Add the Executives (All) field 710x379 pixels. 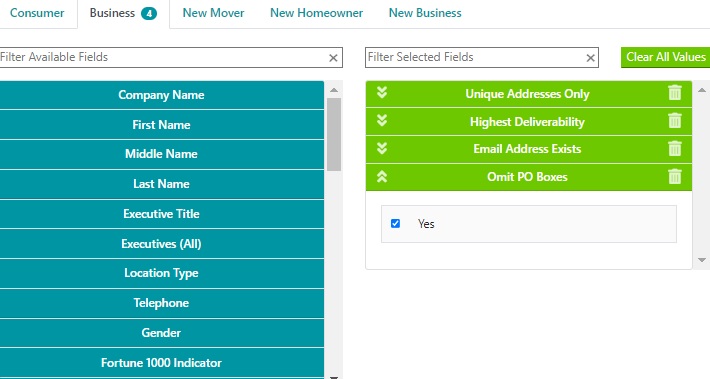pos(162,244)
